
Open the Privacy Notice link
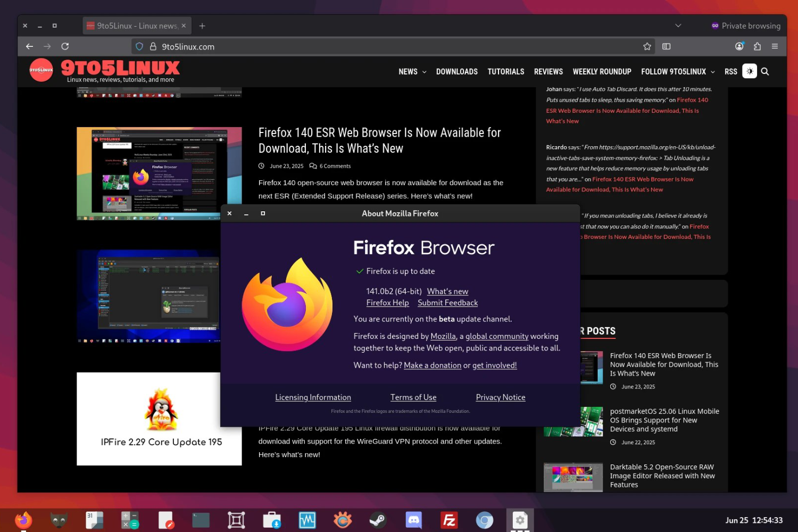pyautogui.click(x=501, y=397)
